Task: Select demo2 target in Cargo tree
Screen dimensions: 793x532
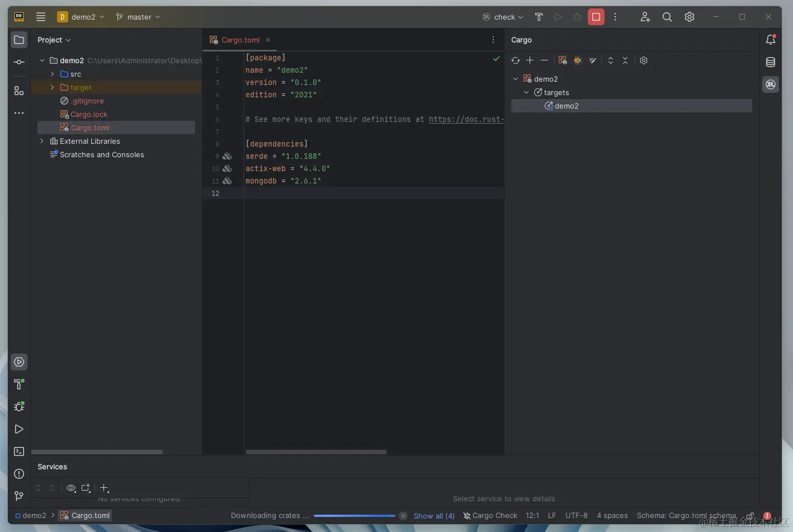Action: tap(631, 106)
